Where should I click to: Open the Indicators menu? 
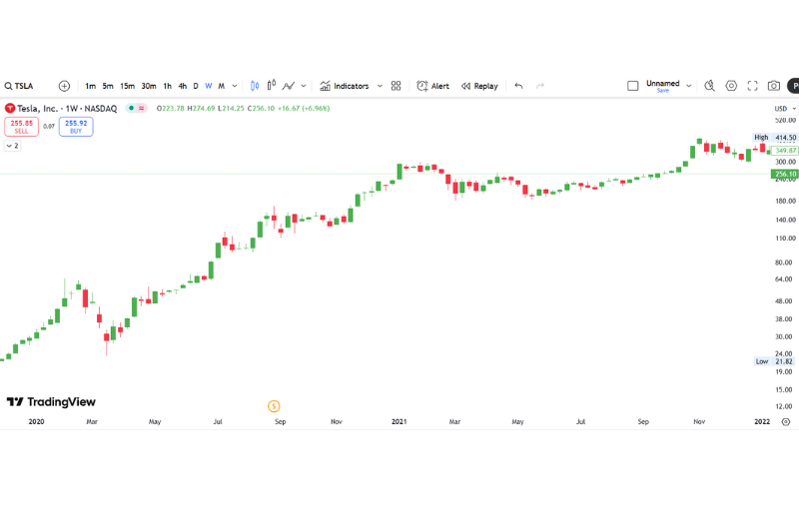click(345, 86)
